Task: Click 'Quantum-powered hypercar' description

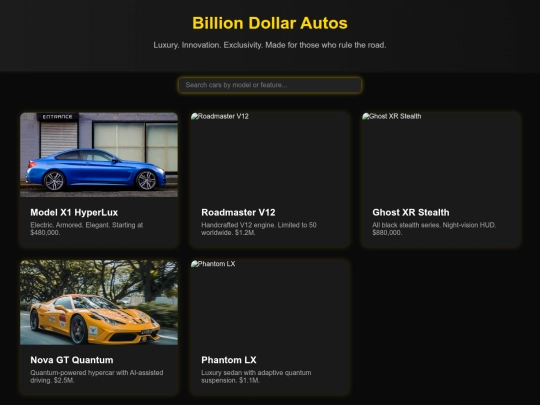Action: pyautogui.click(x=97, y=376)
